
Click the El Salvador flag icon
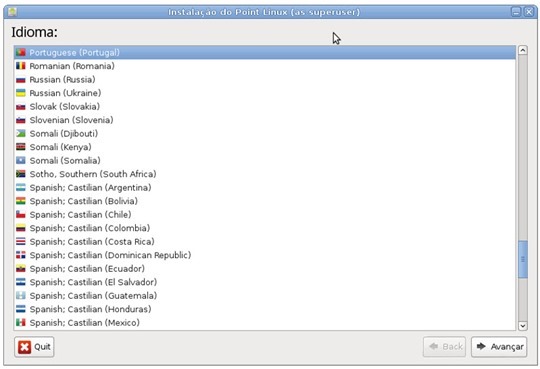click(x=21, y=282)
